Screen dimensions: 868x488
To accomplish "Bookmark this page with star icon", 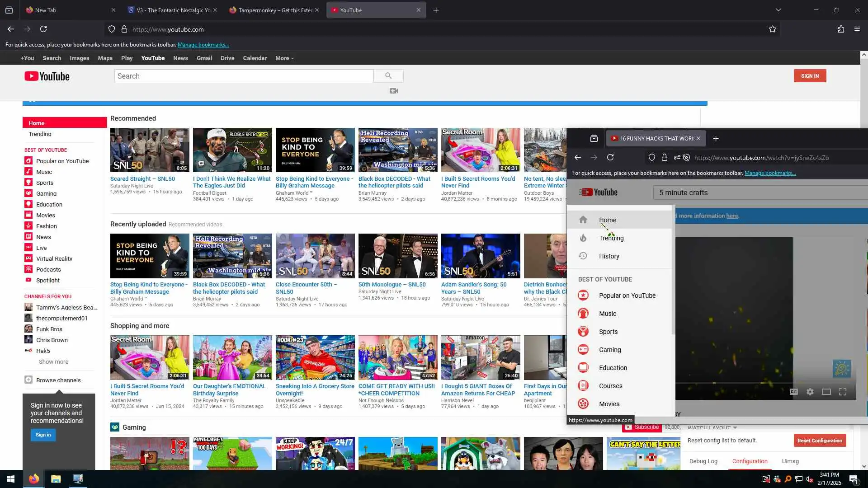I will (x=773, y=29).
